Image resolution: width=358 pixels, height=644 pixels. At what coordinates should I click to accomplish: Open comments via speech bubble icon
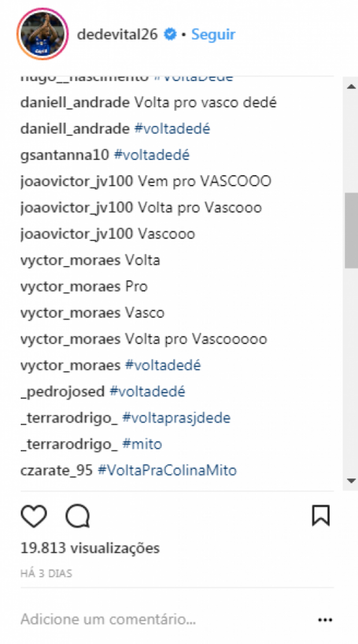[78, 516]
